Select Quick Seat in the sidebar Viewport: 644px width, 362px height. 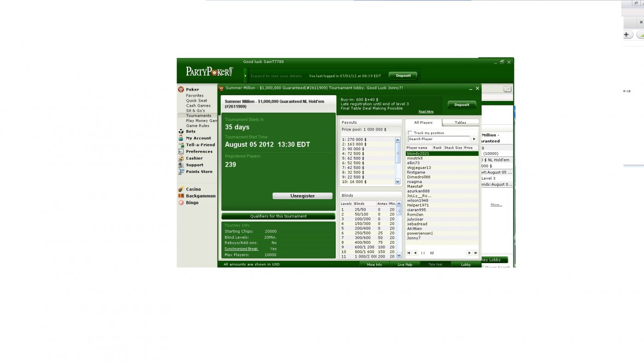(196, 101)
